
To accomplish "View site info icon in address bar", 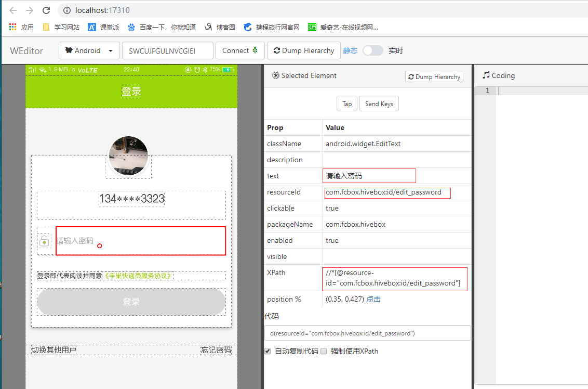I will (67, 10).
